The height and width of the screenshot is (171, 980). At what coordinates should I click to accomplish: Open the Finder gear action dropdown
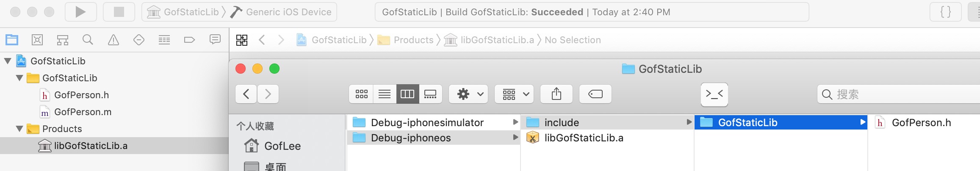pos(468,94)
